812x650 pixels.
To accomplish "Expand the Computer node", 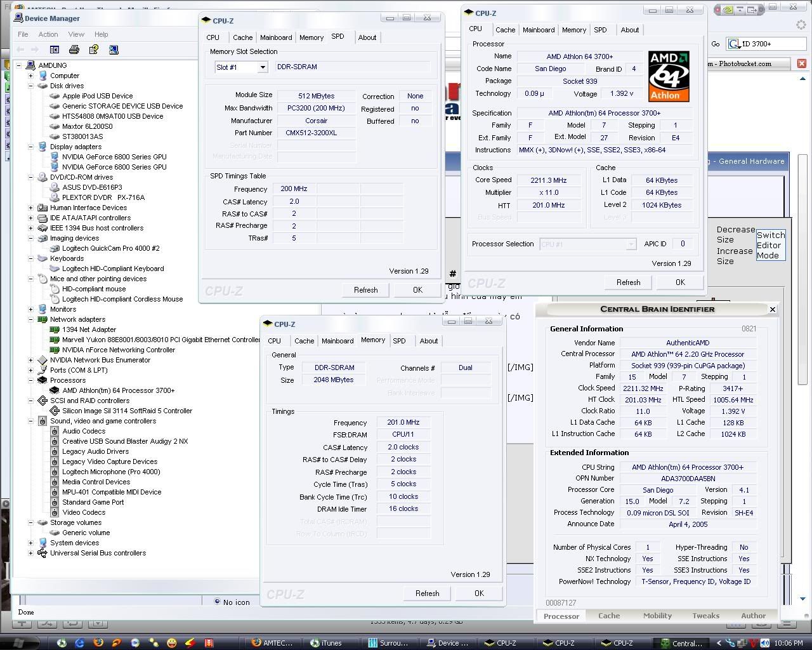I will 30,76.
